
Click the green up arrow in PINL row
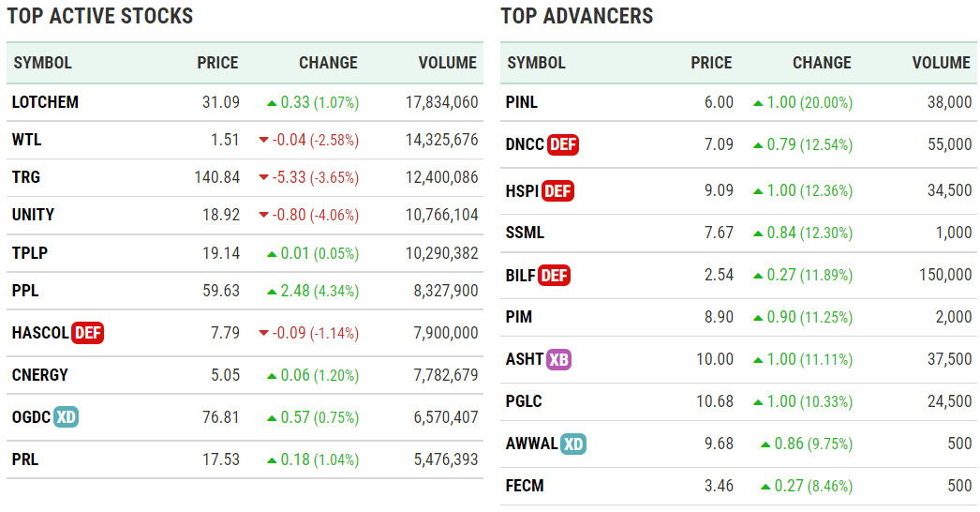click(758, 103)
